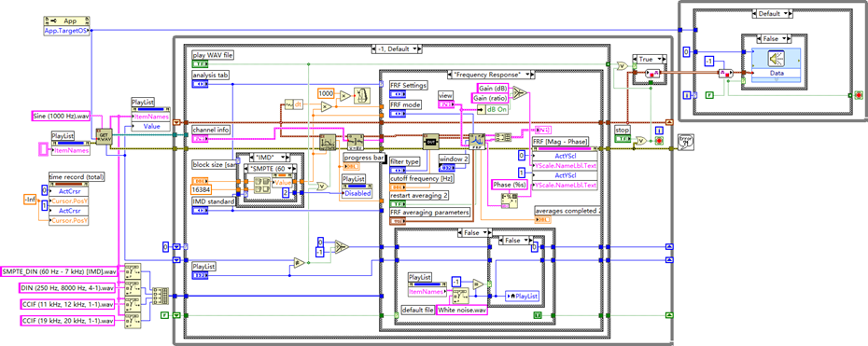Open the '-1, Default' case selector dropdown
Image resolution: width=868 pixels, height=346 pixels.
(399, 48)
